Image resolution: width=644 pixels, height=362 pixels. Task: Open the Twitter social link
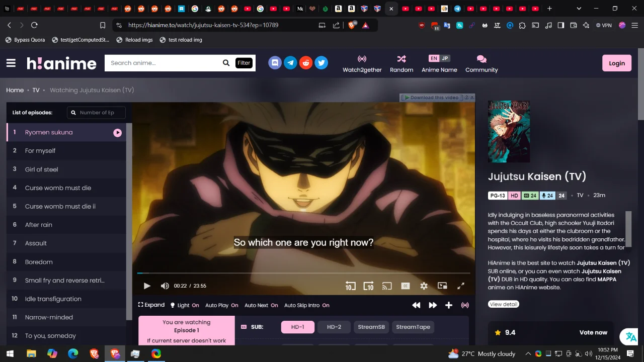321,63
